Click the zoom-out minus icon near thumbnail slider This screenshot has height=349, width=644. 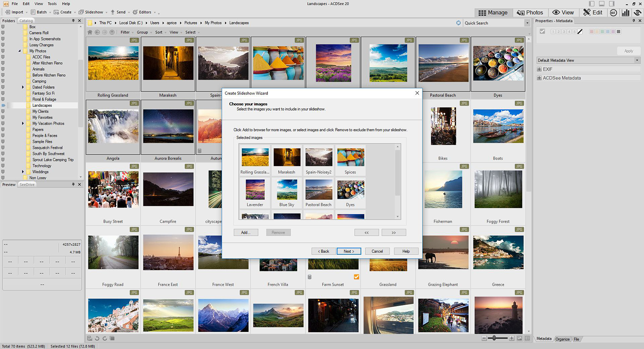point(484,338)
